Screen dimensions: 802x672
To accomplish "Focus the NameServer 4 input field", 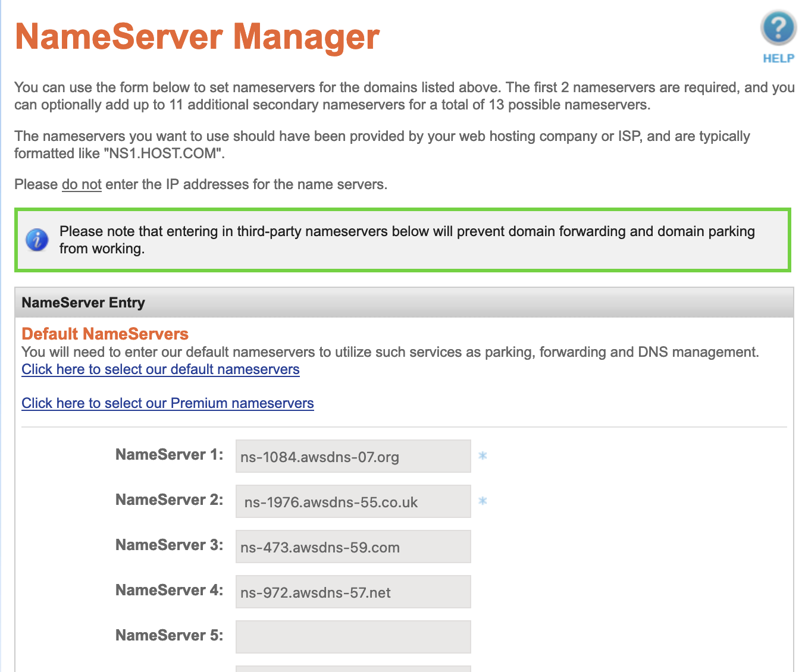I will coord(353,592).
